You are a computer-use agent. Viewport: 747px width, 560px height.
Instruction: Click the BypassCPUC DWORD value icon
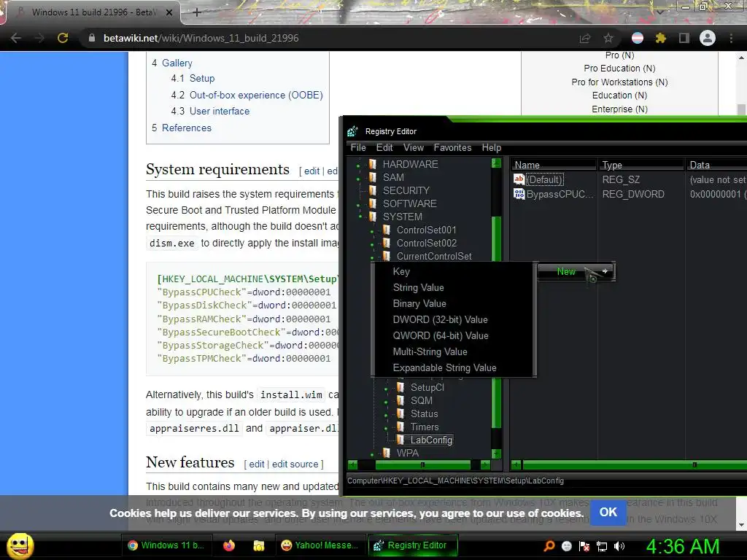click(x=519, y=194)
